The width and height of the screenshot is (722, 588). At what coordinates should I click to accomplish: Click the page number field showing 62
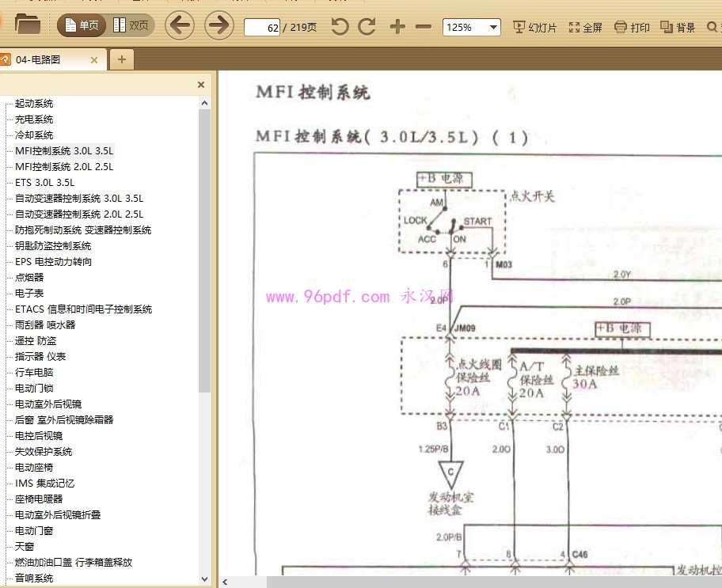click(261, 28)
